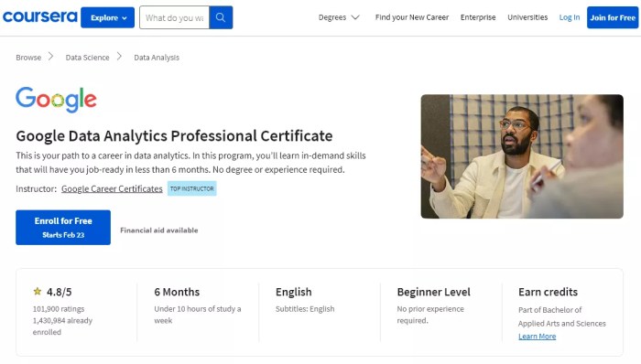Open the Data Analysis breadcrumb
The height and width of the screenshot is (364, 641).
tap(157, 58)
